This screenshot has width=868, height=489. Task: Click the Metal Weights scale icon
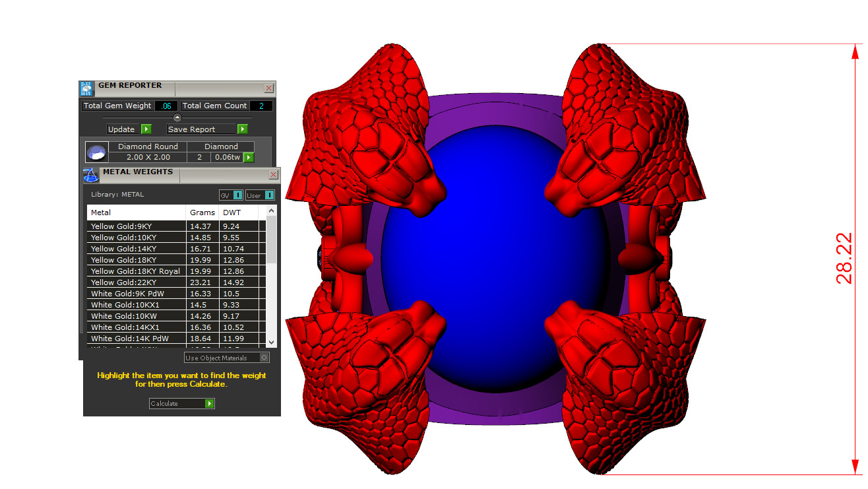[90, 175]
